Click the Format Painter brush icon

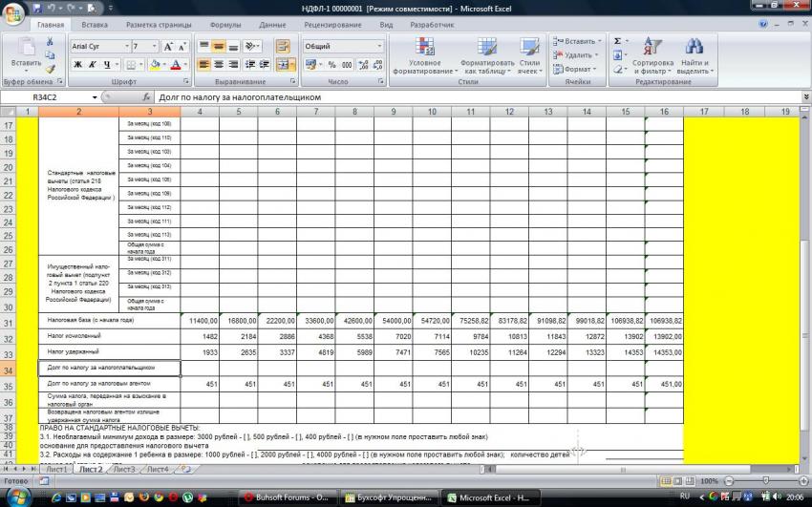(51, 70)
